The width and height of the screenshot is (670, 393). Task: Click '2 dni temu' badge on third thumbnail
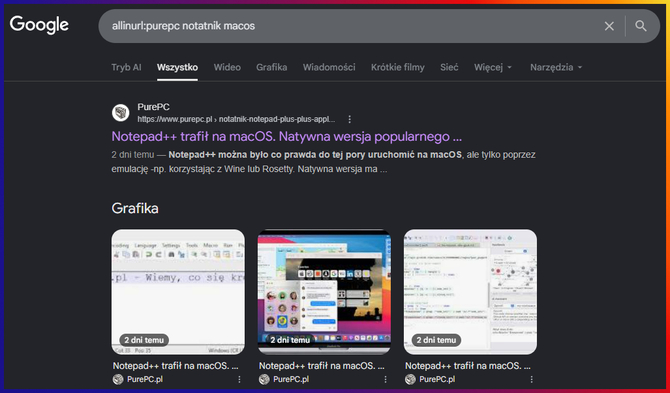point(436,340)
